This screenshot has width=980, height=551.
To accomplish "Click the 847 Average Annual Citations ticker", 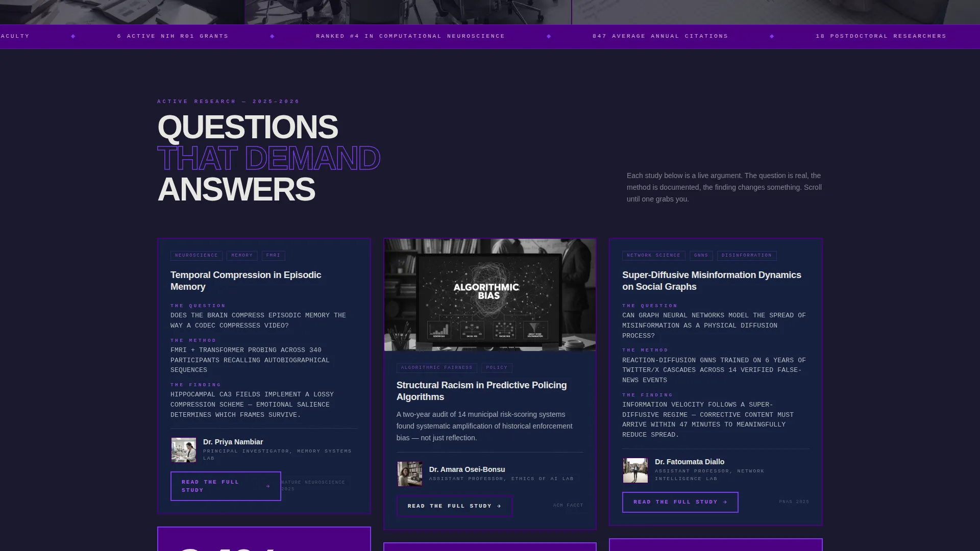I will point(660,36).
